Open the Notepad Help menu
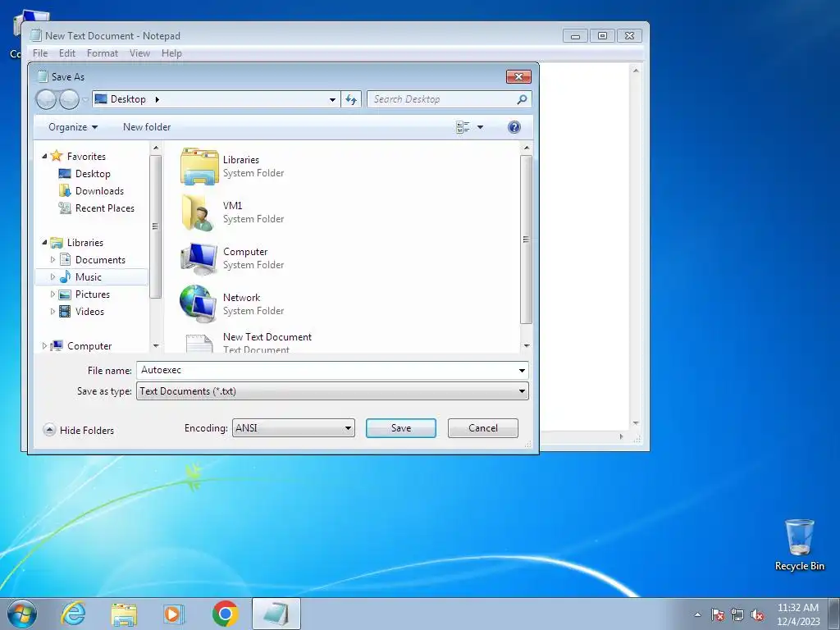840x630 pixels. 171,53
